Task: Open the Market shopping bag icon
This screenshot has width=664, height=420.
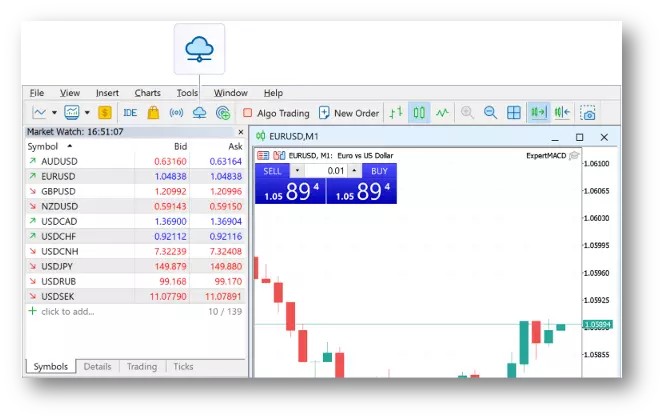Action: click(153, 113)
